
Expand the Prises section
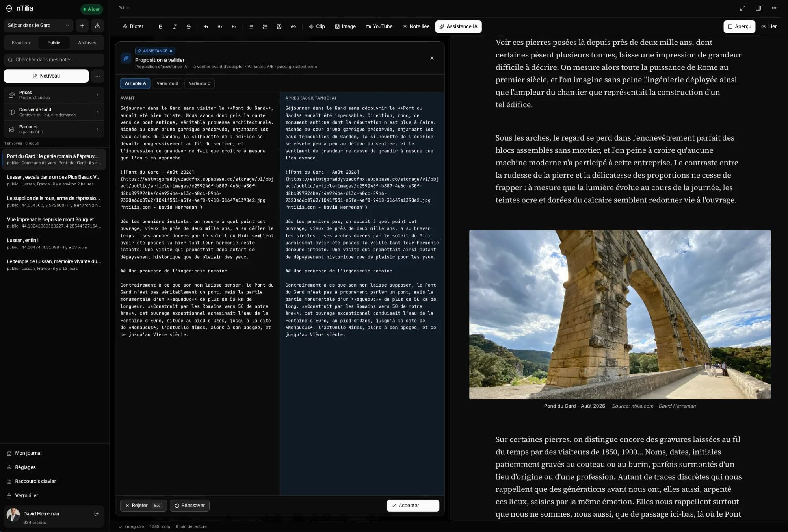[x=54, y=95]
